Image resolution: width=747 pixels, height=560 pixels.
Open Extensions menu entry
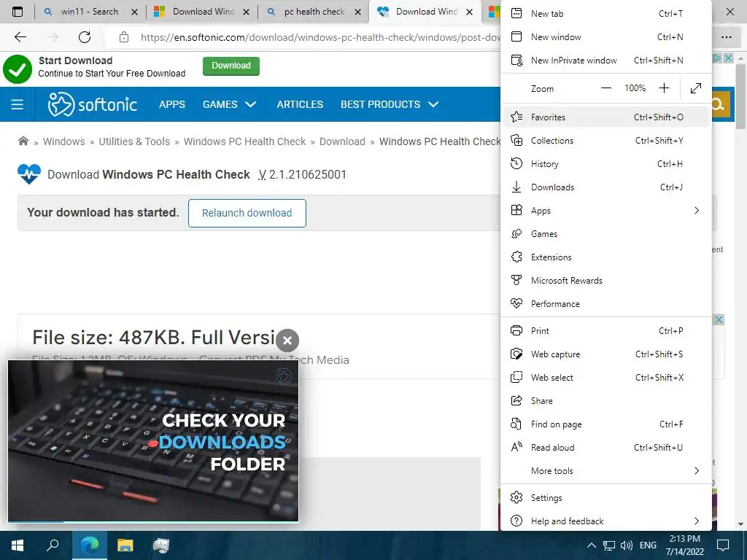[606, 257]
